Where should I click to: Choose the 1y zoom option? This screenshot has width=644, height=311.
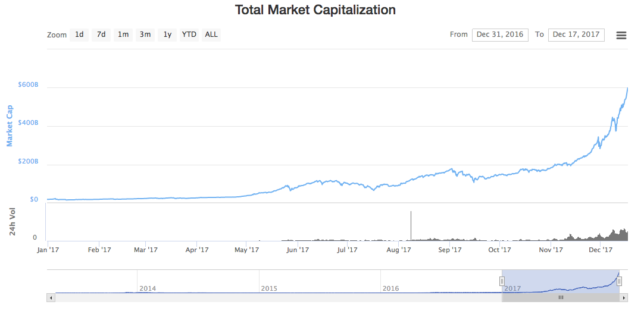(x=167, y=34)
